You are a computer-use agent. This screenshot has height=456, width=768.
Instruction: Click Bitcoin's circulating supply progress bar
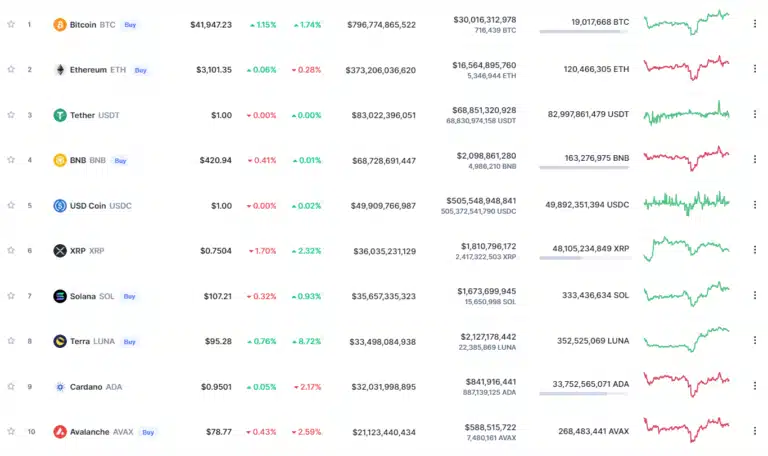click(x=584, y=32)
